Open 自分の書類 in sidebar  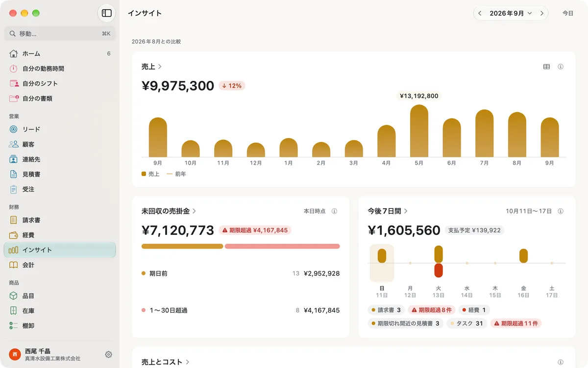tap(60, 98)
